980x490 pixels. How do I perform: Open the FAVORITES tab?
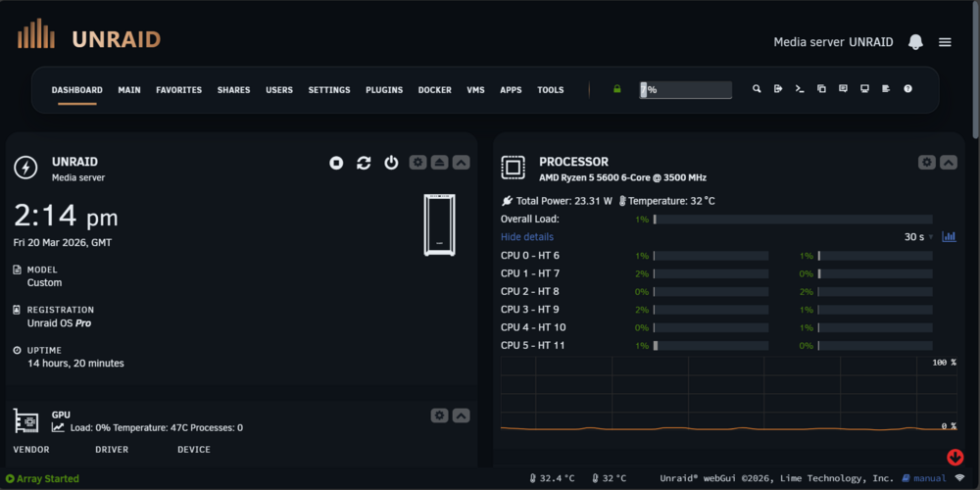click(178, 90)
